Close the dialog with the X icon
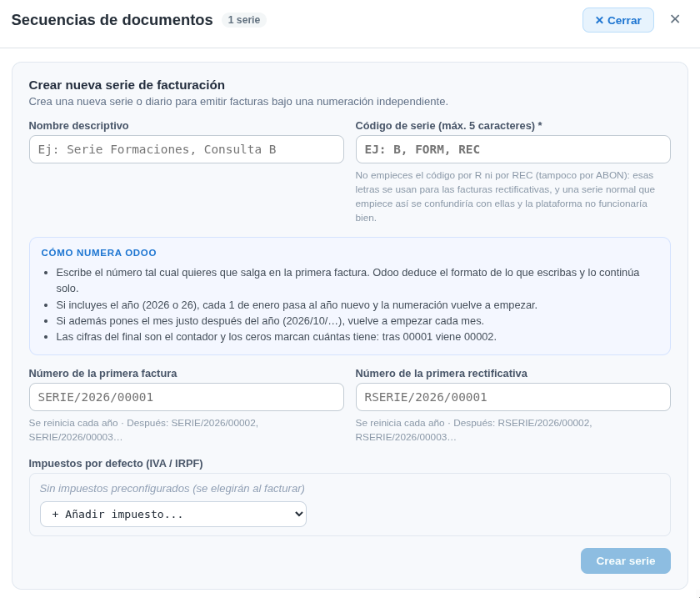 [675, 19]
